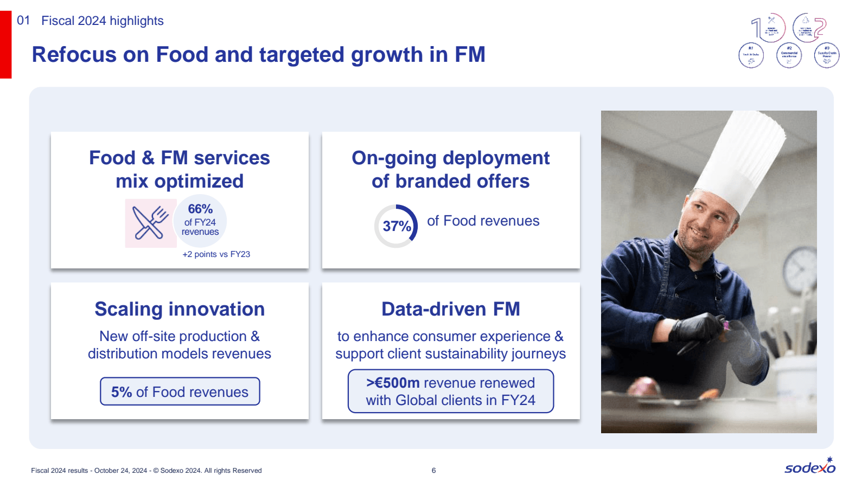
Task: Click the '01 Fiscal 2024 highlights' section label
Action: [90, 21]
